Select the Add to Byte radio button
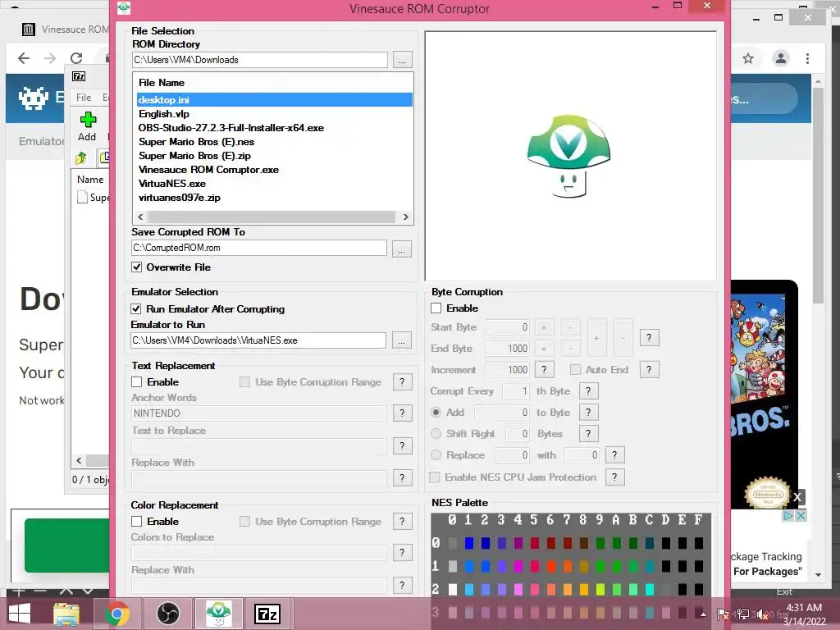The width and height of the screenshot is (840, 630). click(x=436, y=412)
